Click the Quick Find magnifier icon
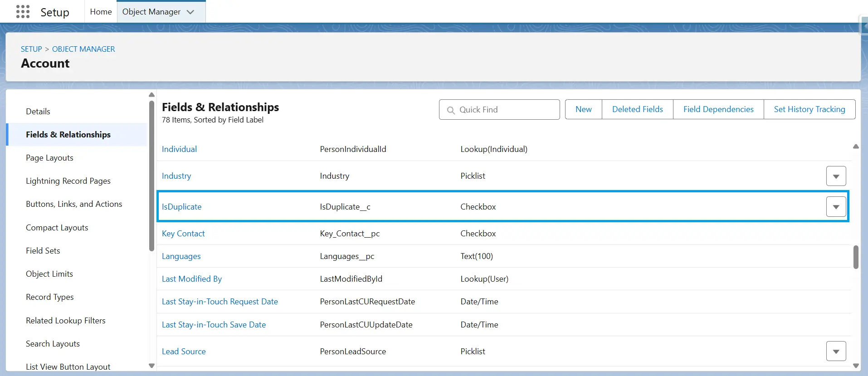This screenshot has height=376, width=868. tap(451, 110)
